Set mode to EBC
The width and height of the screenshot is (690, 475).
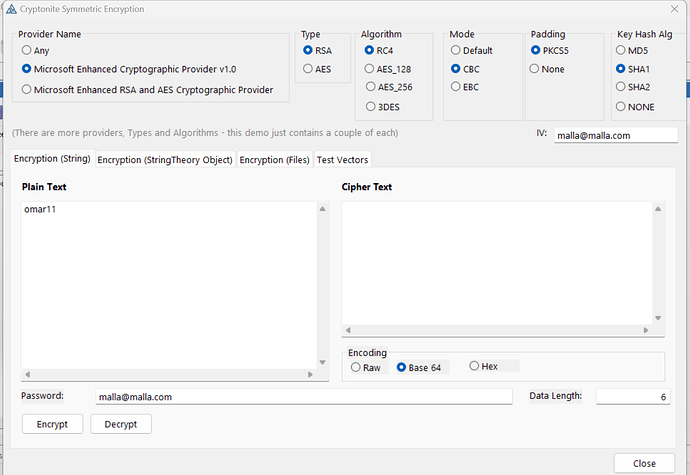[x=457, y=88]
